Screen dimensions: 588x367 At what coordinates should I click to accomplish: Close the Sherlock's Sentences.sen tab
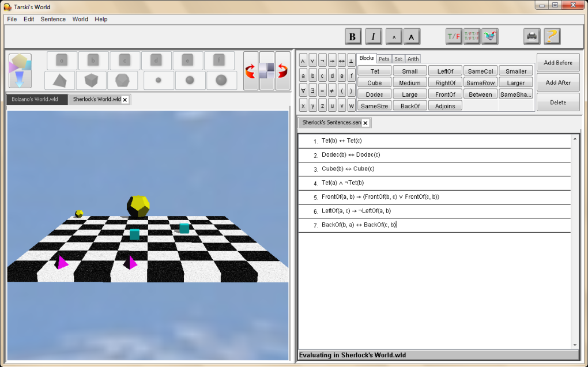(x=365, y=123)
